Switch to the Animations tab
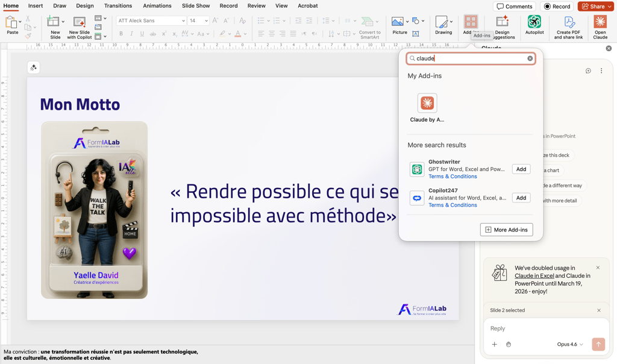This screenshot has width=617, height=364. click(157, 6)
